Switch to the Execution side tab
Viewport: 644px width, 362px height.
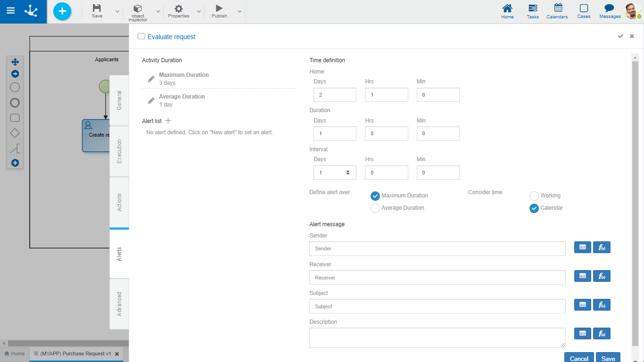(119, 151)
